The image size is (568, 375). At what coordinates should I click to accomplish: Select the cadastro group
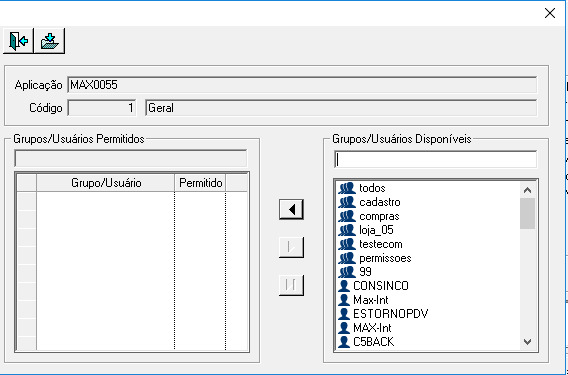[x=380, y=202]
